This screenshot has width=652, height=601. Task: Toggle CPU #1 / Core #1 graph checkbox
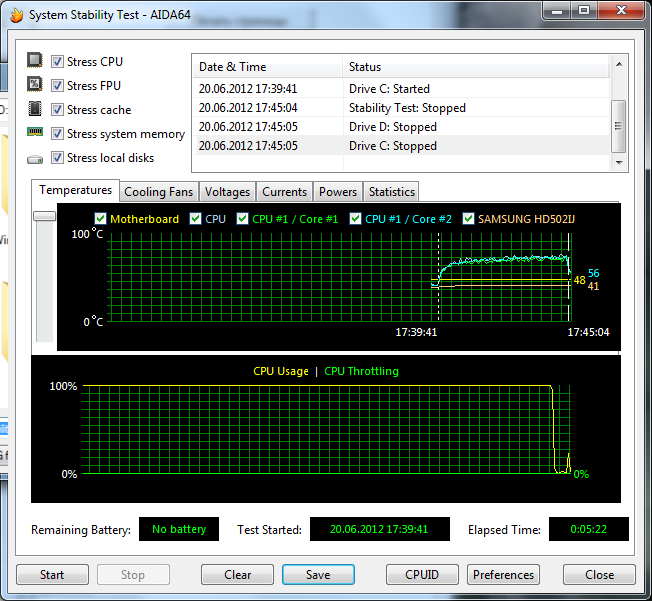(242, 219)
